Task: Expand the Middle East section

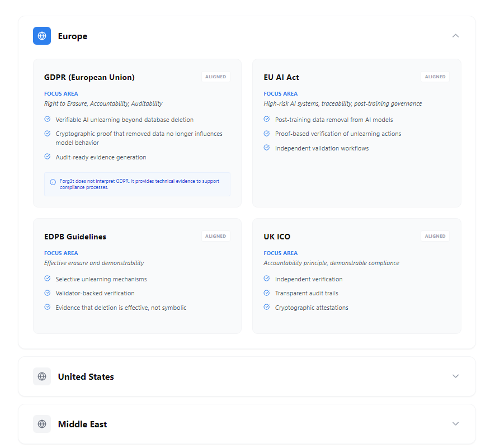Action: [x=456, y=424]
